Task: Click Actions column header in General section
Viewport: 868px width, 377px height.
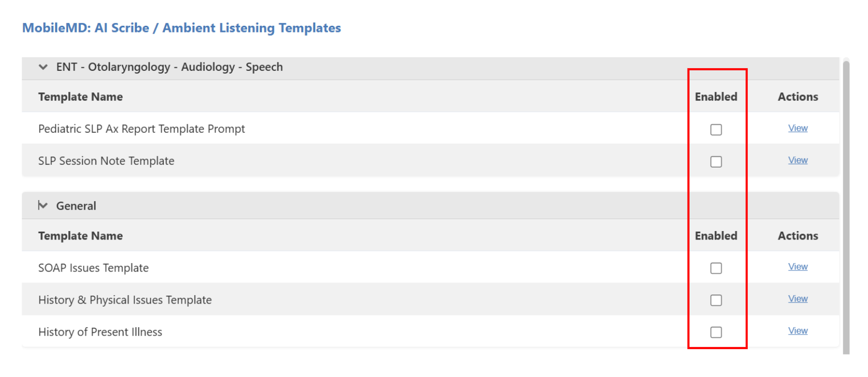Action: 797,236
